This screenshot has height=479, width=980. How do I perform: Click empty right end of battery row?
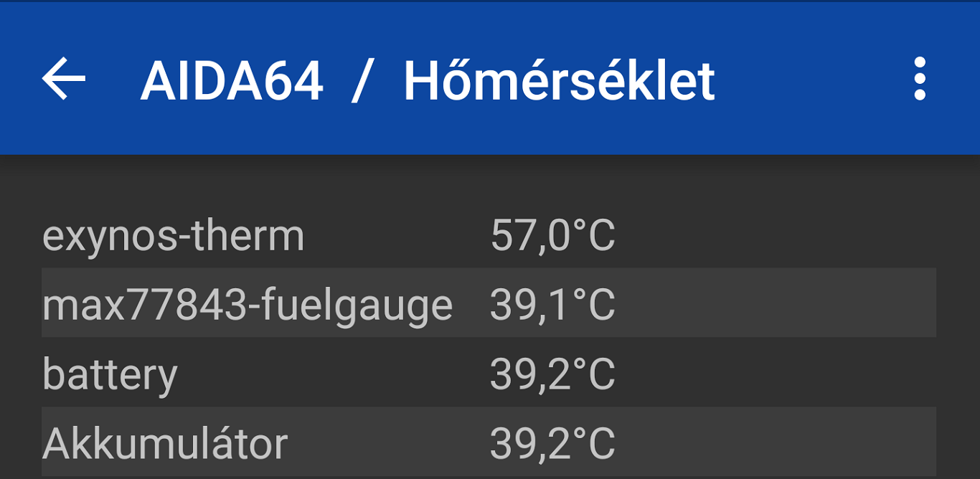776,373
